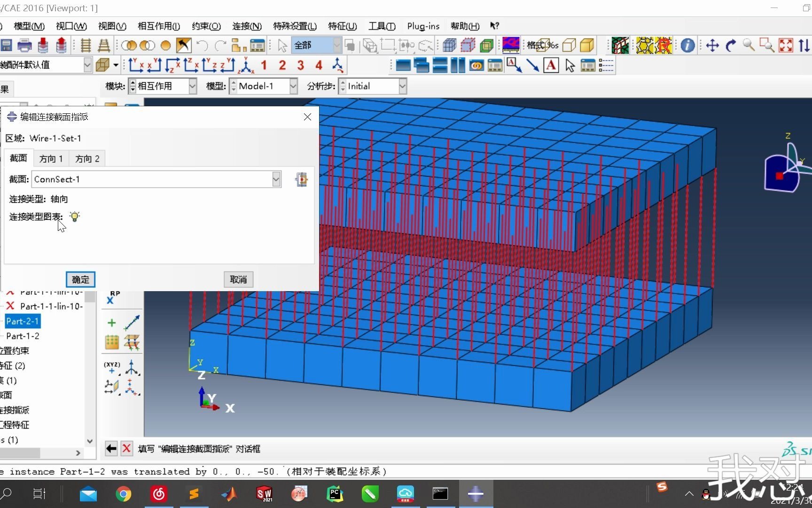Select the magnify view tool

(749, 45)
